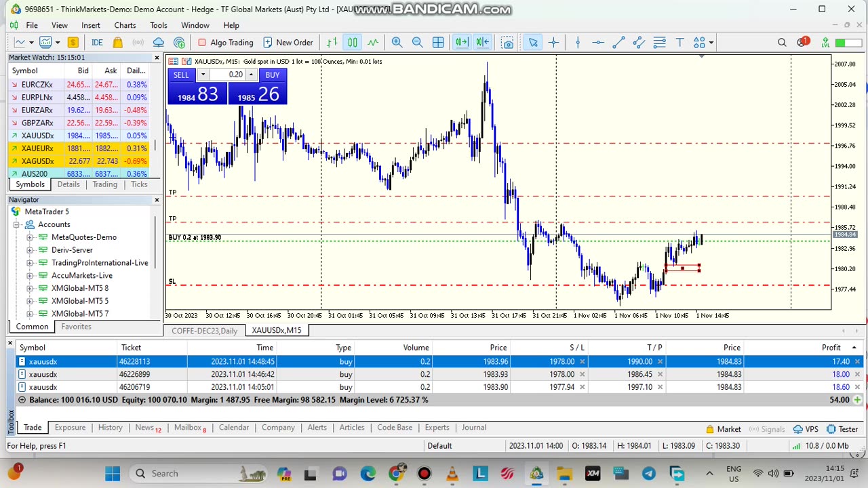The image size is (868, 488).
Task: Launch the IDE MetaEditor button
Action: (97, 42)
